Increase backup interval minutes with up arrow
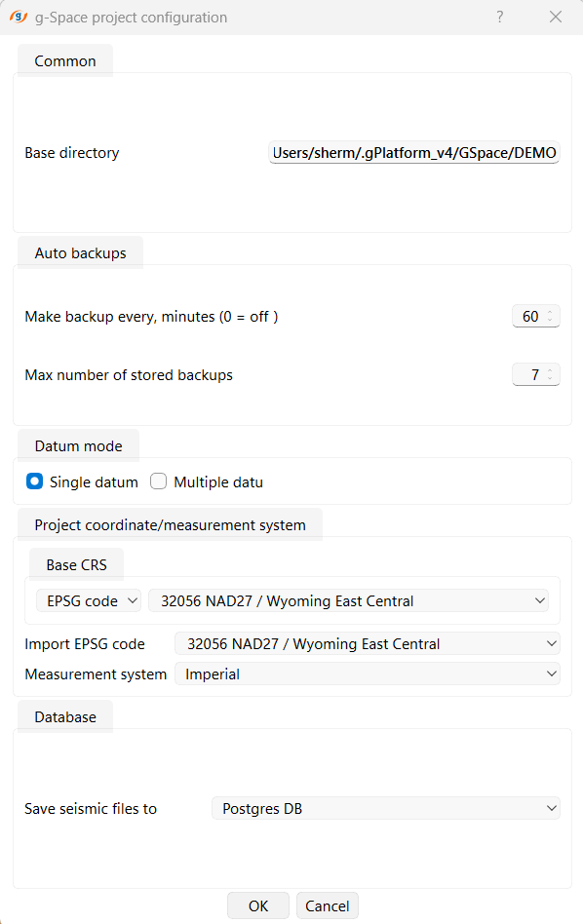Screen dimensions: 583x924 [550, 312]
